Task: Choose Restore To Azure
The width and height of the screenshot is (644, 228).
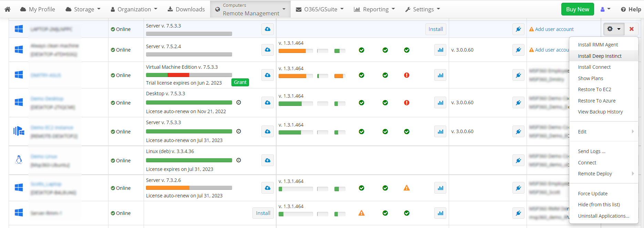Action: (596, 101)
